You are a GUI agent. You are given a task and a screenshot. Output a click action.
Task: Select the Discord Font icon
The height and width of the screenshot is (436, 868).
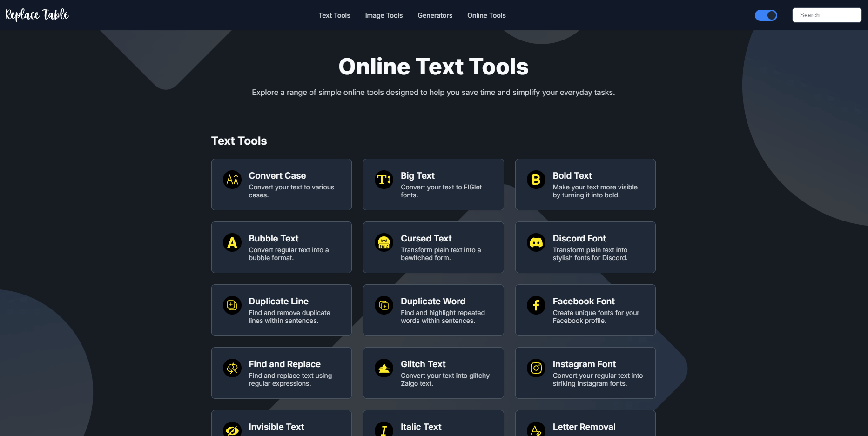536,242
